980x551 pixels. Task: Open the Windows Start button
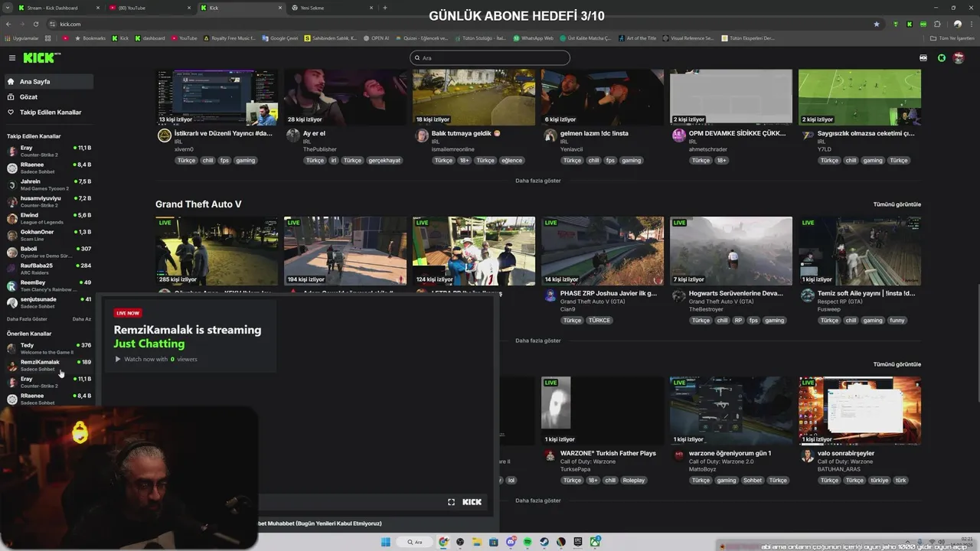coord(386,542)
